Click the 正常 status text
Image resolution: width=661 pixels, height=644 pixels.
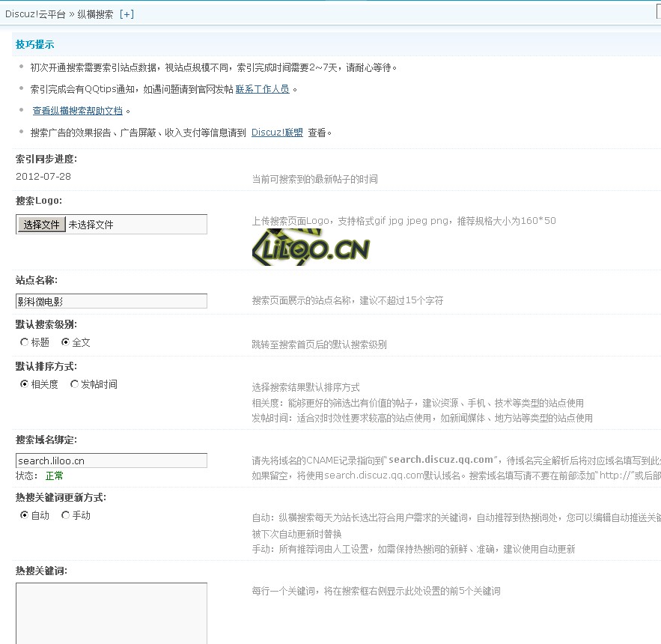click(x=55, y=476)
